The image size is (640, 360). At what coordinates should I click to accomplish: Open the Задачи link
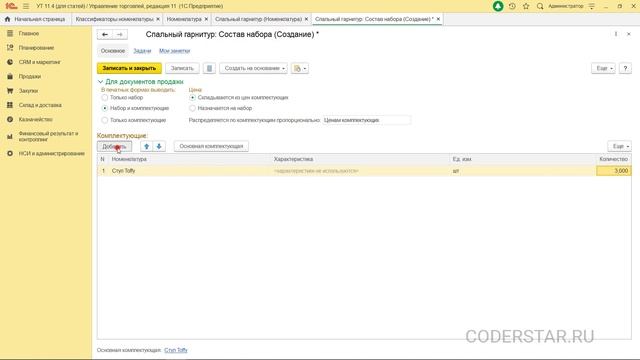tap(142, 51)
